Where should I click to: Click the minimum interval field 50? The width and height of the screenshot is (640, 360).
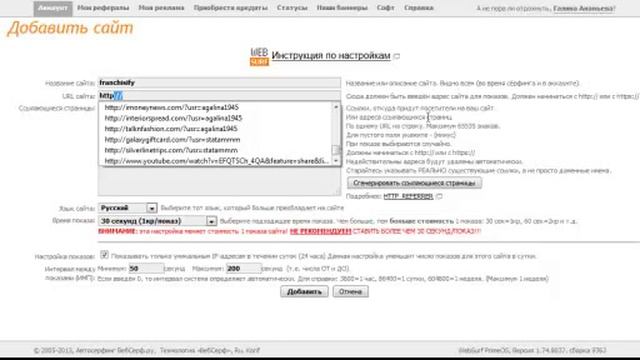(x=146, y=269)
